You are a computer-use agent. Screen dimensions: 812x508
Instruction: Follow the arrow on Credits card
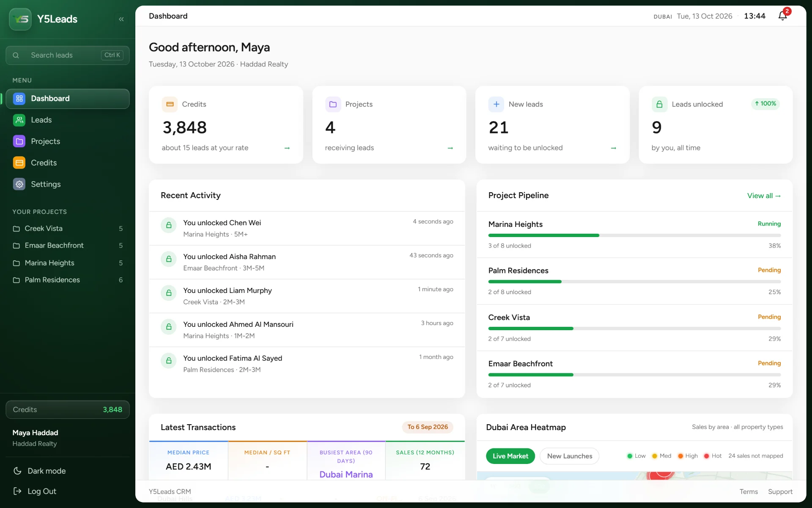(287, 148)
